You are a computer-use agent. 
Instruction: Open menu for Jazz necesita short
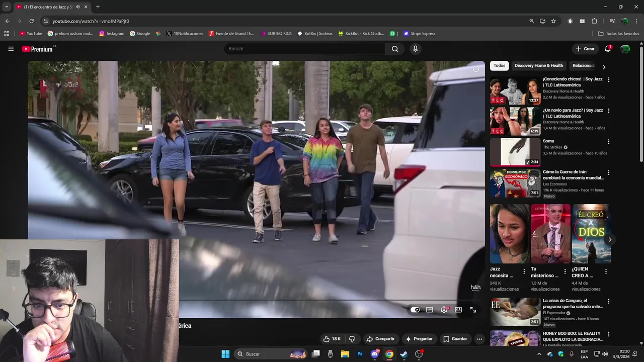pyautogui.click(x=524, y=271)
